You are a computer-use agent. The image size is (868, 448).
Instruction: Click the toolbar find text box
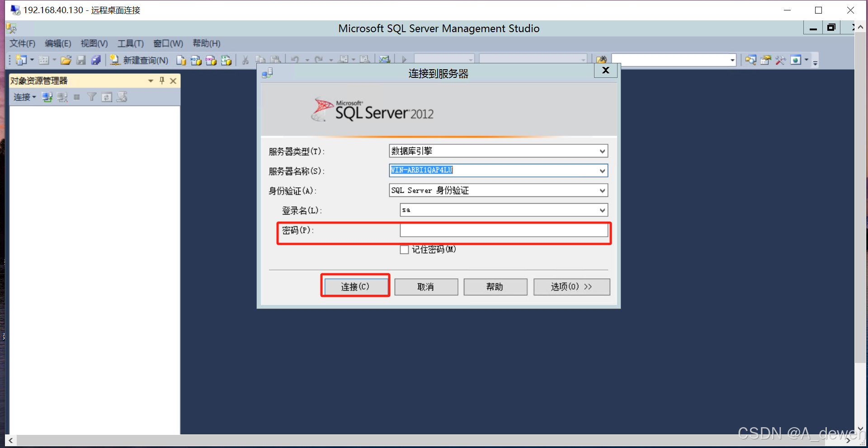[670, 60]
